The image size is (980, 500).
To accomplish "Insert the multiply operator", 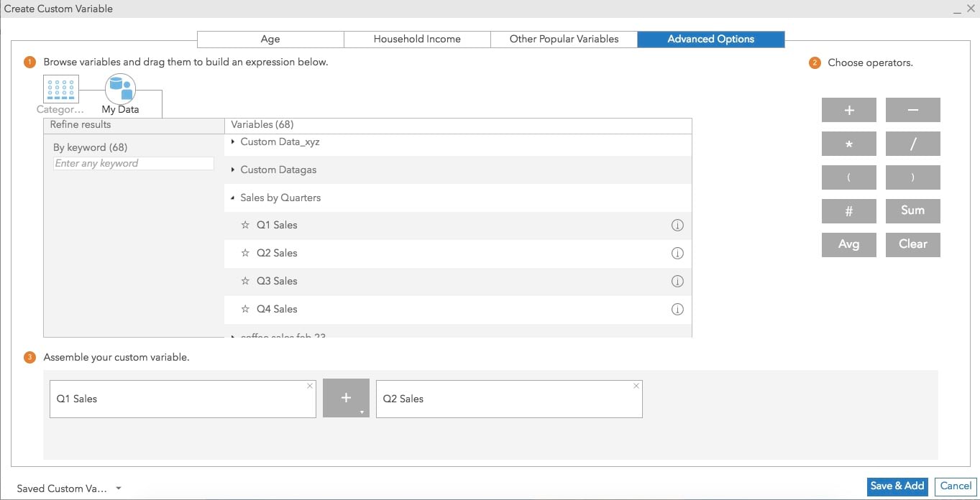I will coord(849,144).
